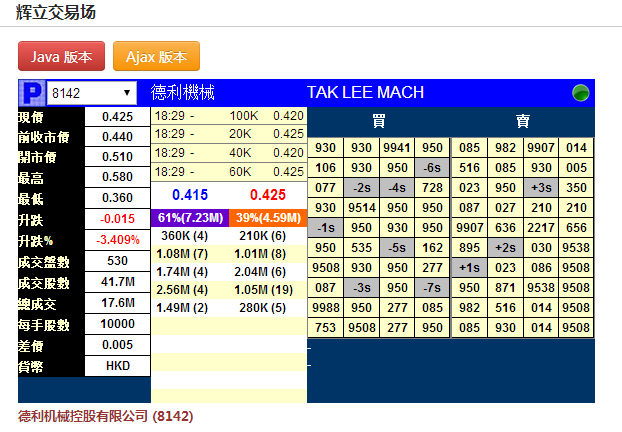The width and height of the screenshot is (622, 432).
Task: Click broker code 9941 in buy grid
Action: coord(397,148)
